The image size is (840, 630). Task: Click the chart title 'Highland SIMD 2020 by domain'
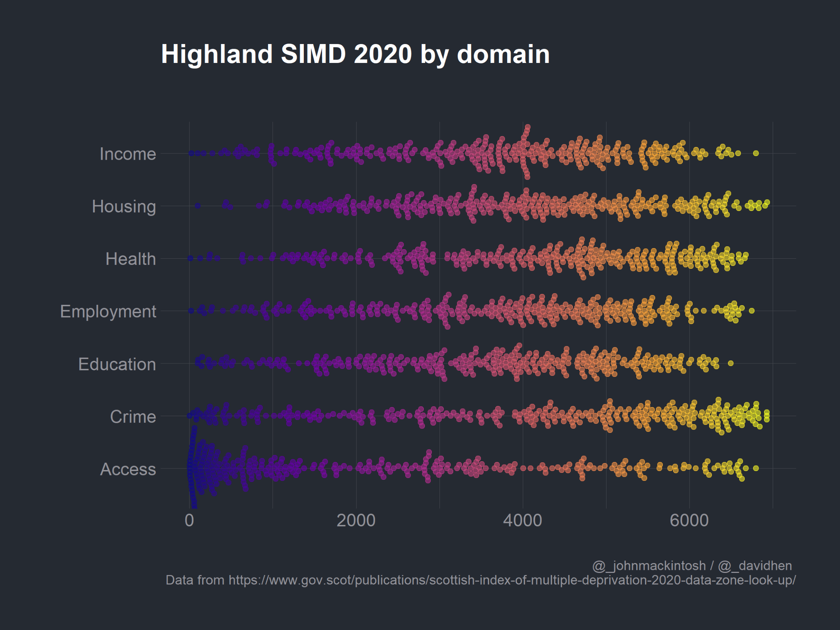(x=355, y=54)
